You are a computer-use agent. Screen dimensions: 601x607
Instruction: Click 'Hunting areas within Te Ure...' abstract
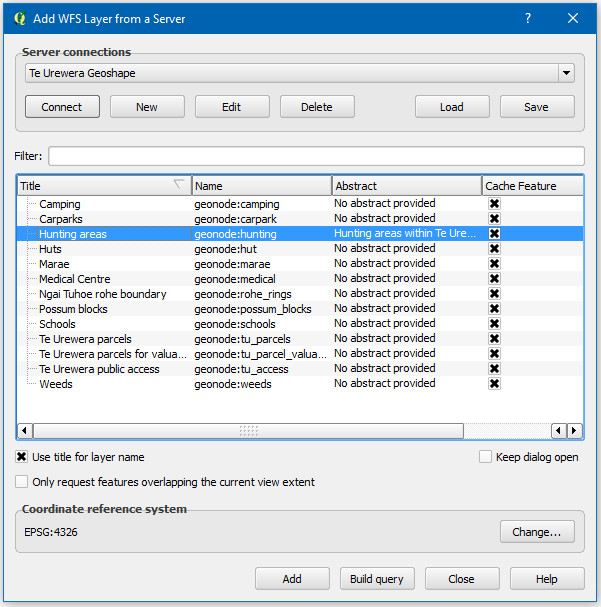click(x=405, y=233)
